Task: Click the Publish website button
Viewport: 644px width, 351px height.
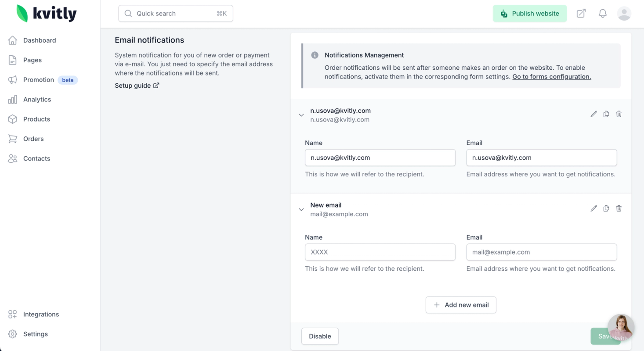Action: click(x=529, y=14)
